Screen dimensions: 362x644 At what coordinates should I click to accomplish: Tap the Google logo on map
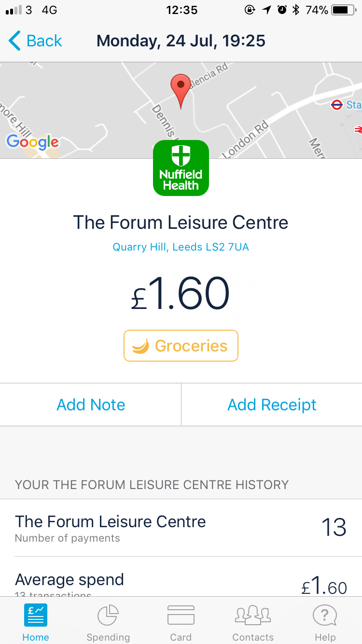pos(32,141)
